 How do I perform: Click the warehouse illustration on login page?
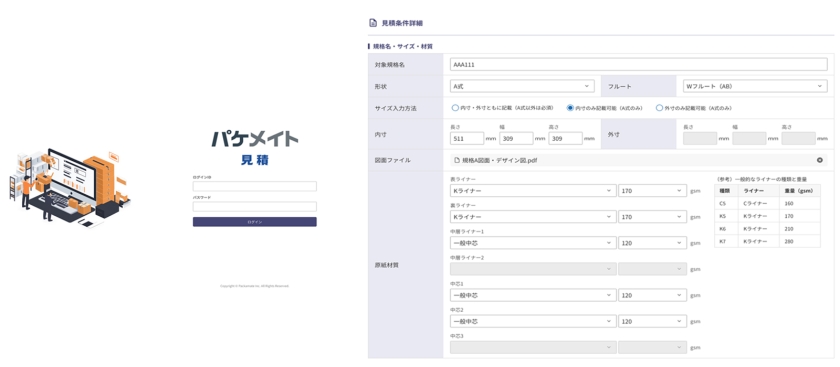coord(70,186)
